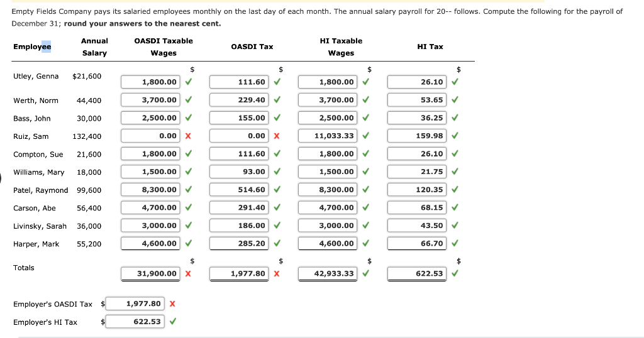Click green check beside Employer's HI Tax
The image size is (644, 338).
click(173, 322)
